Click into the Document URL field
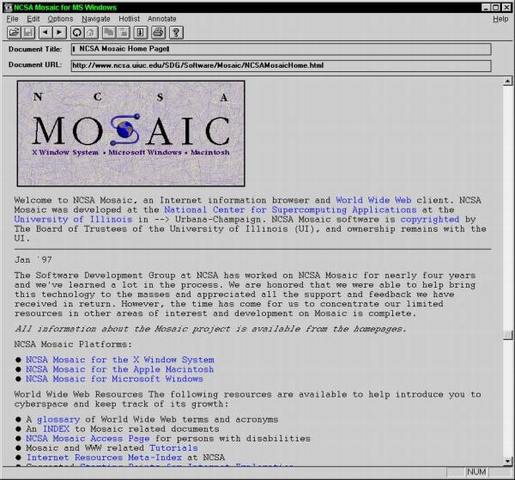This screenshot has width=515, height=480. tap(281, 65)
